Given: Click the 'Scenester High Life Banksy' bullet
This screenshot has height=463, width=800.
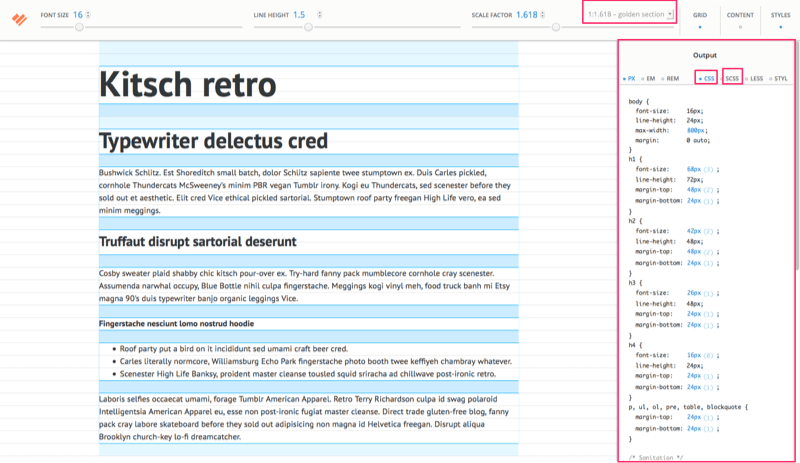Looking at the screenshot, I should coord(308,374).
